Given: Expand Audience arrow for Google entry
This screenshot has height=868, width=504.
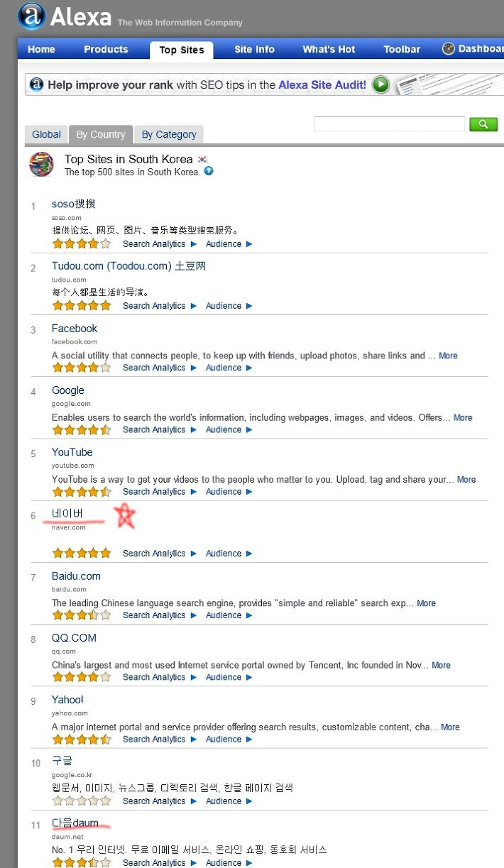Looking at the screenshot, I should [249, 430].
